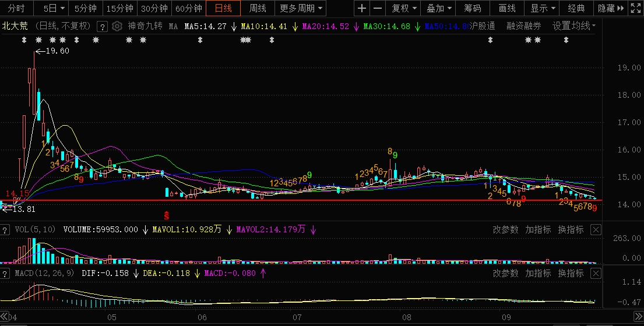Close the VOL indicator panel
Screen dimensions: 644x326
point(596,229)
